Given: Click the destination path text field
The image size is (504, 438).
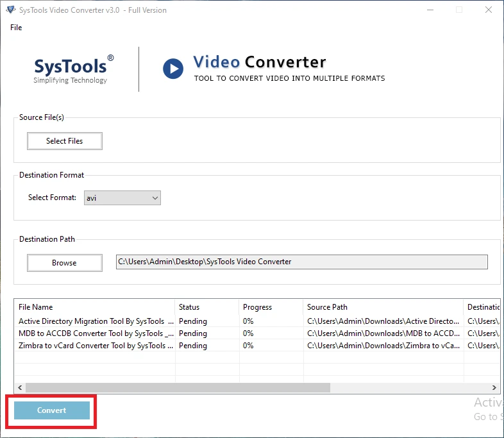Looking at the screenshot, I should click(301, 262).
